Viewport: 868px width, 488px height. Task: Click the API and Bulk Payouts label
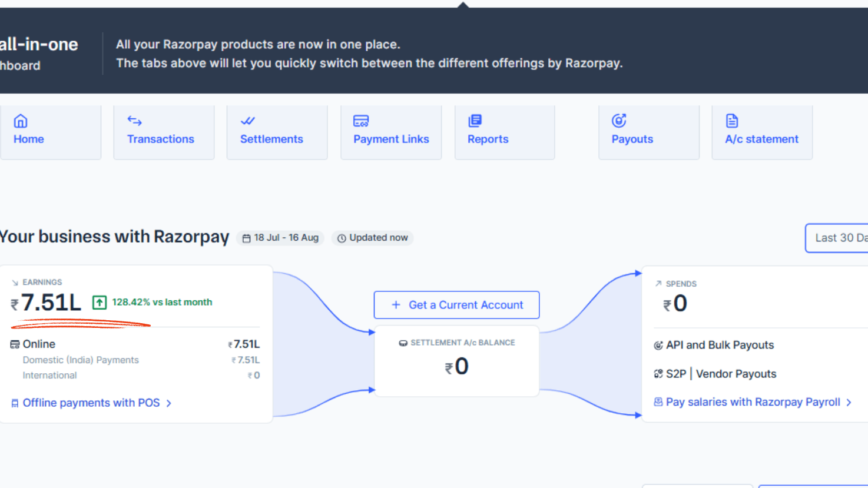coord(720,345)
